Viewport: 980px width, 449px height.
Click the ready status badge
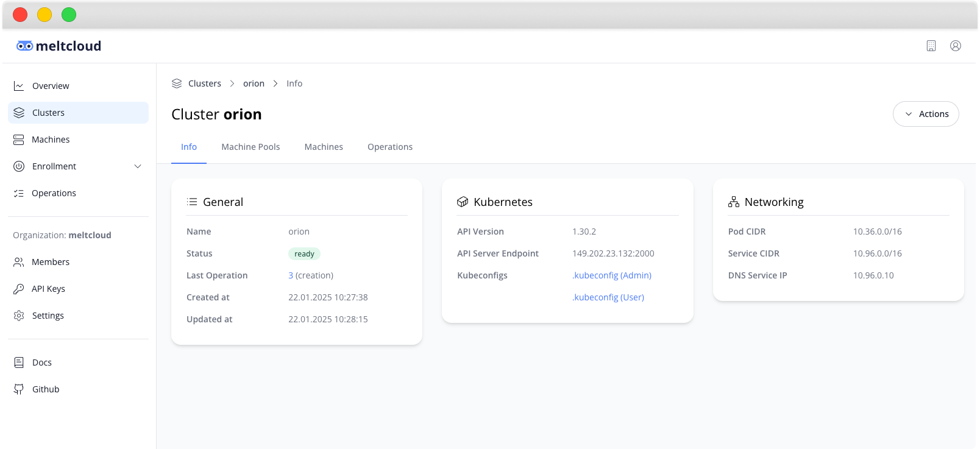click(304, 253)
